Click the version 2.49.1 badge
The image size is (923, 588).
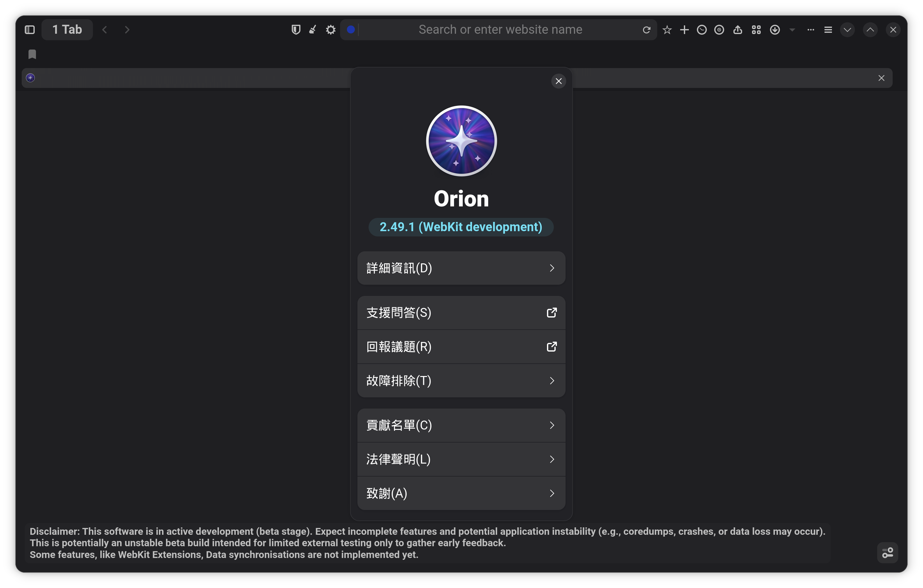click(461, 227)
